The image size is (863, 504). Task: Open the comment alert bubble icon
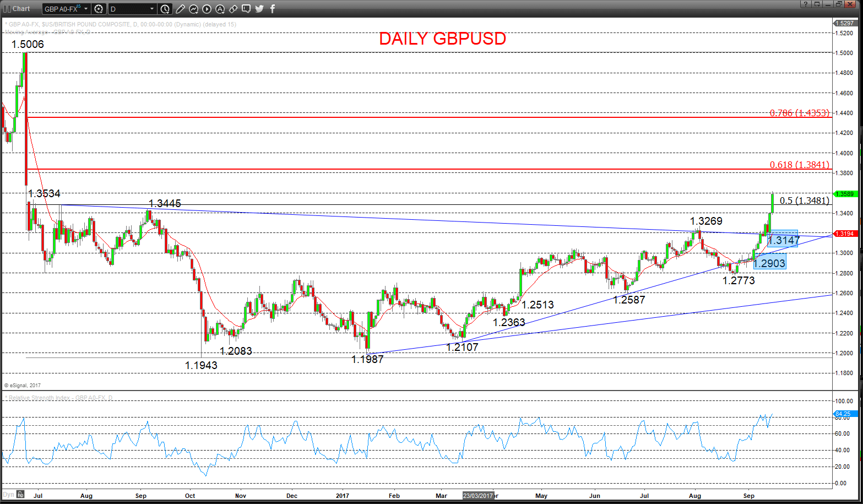[246, 9]
